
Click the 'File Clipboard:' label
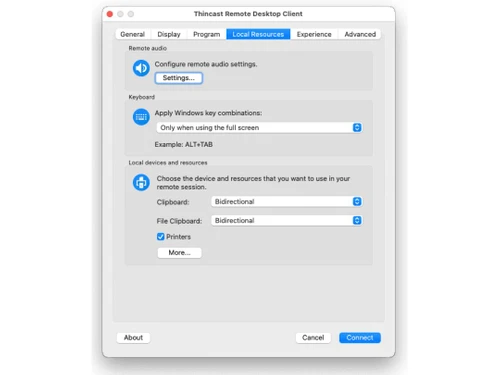(x=179, y=221)
